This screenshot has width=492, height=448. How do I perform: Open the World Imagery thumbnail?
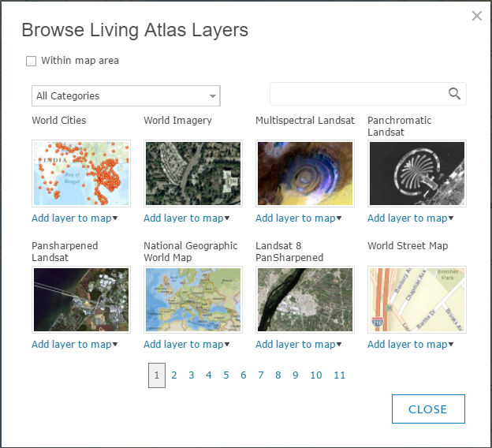click(x=193, y=174)
